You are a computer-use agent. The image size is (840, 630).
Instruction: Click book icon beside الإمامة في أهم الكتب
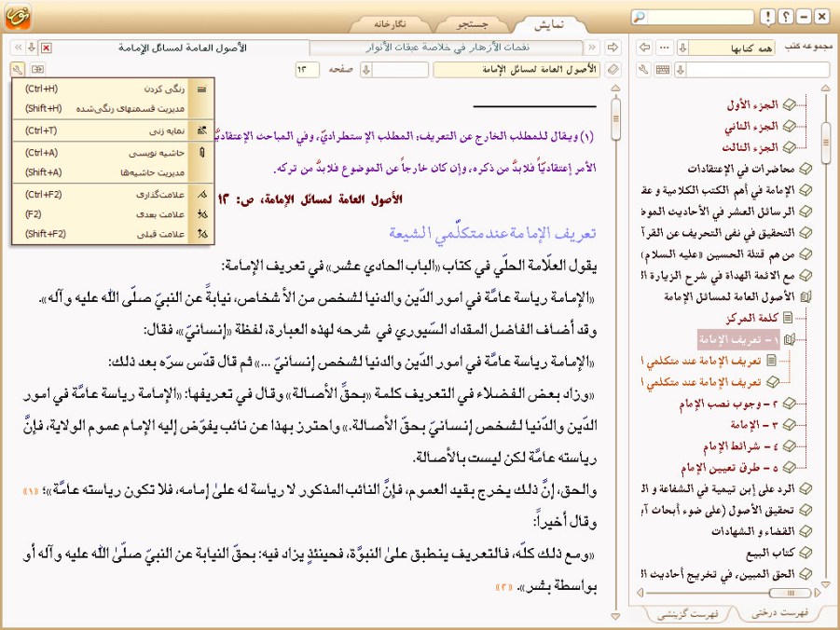pos(806,190)
